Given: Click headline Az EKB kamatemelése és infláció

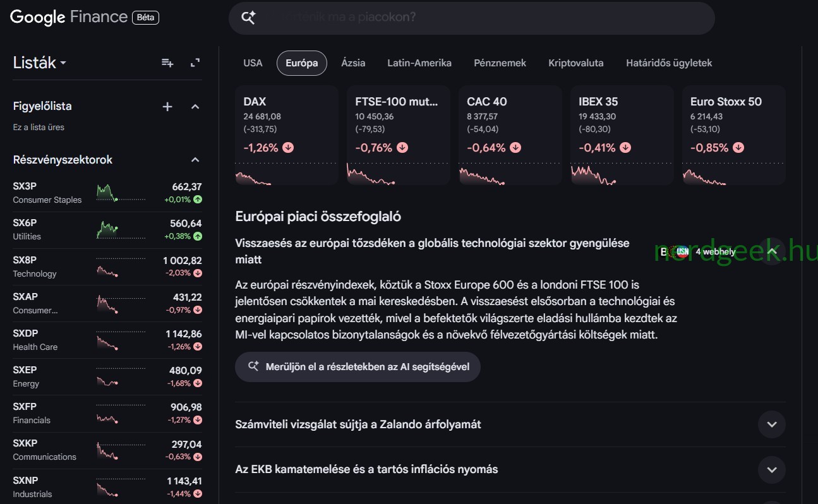Looking at the screenshot, I should [366, 469].
